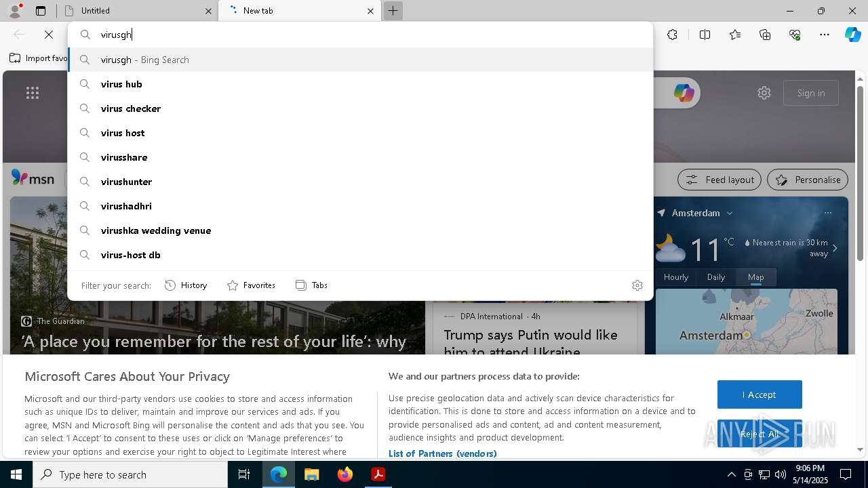Open the Feed layout options

pyautogui.click(x=719, y=180)
